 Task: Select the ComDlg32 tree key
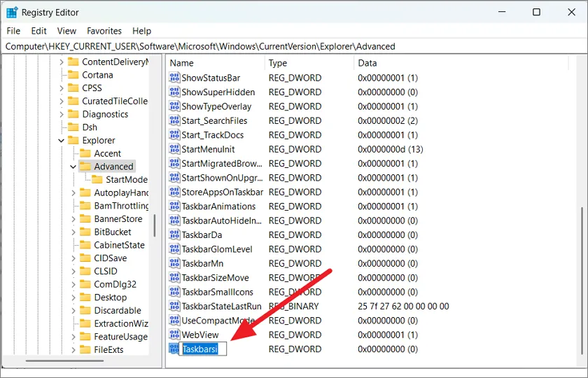coord(115,284)
